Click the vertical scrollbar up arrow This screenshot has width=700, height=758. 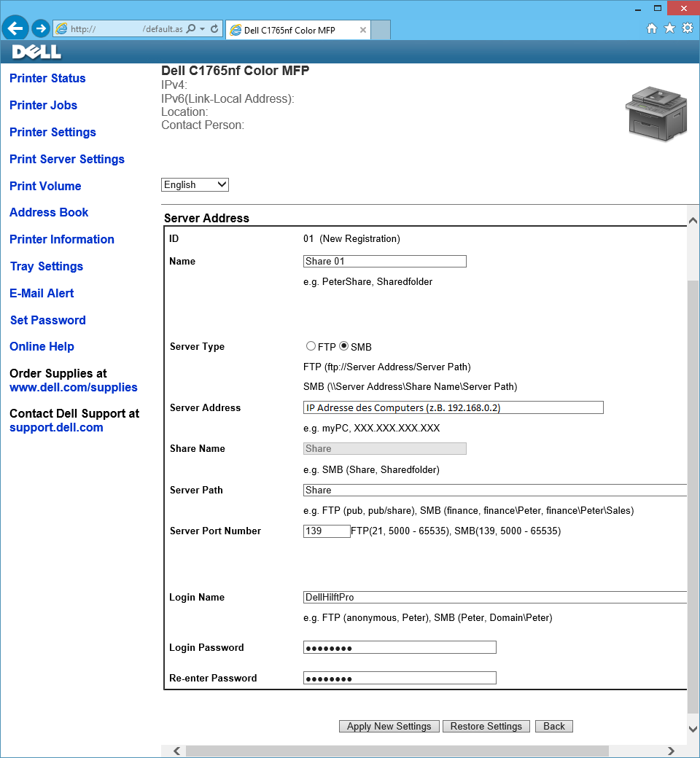[x=693, y=220]
